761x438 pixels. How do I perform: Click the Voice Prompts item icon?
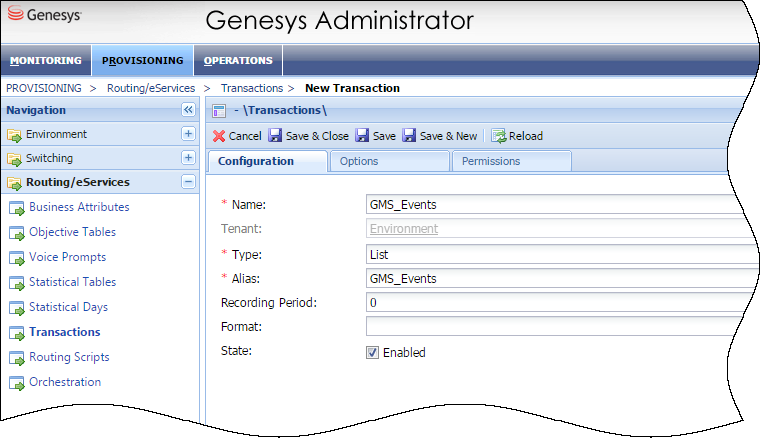click(x=17, y=258)
